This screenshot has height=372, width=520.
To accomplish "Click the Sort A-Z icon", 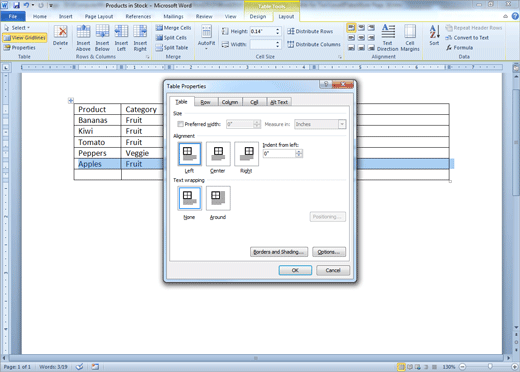I will (x=434, y=35).
